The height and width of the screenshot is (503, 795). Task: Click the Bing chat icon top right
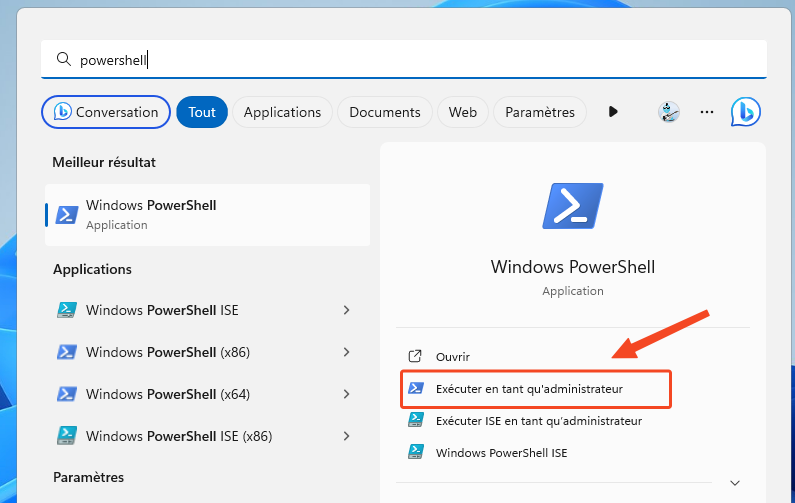pyautogui.click(x=745, y=112)
